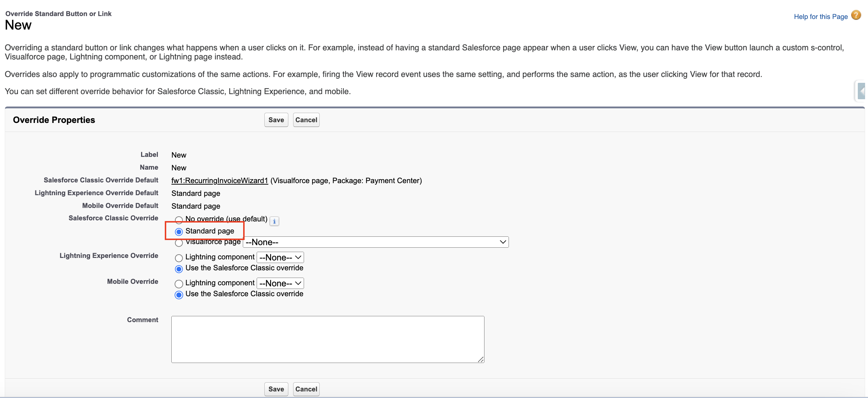Click the bottom Cancel button
The width and height of the screenshot is (868, 398).
pos(306,389)
